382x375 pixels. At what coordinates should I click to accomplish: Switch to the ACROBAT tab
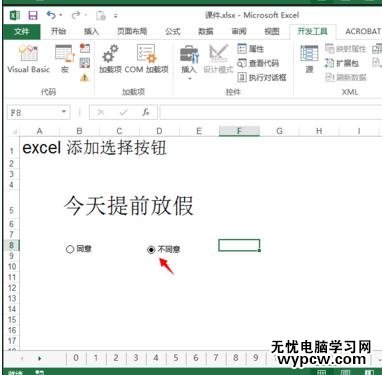click(363, 32)
